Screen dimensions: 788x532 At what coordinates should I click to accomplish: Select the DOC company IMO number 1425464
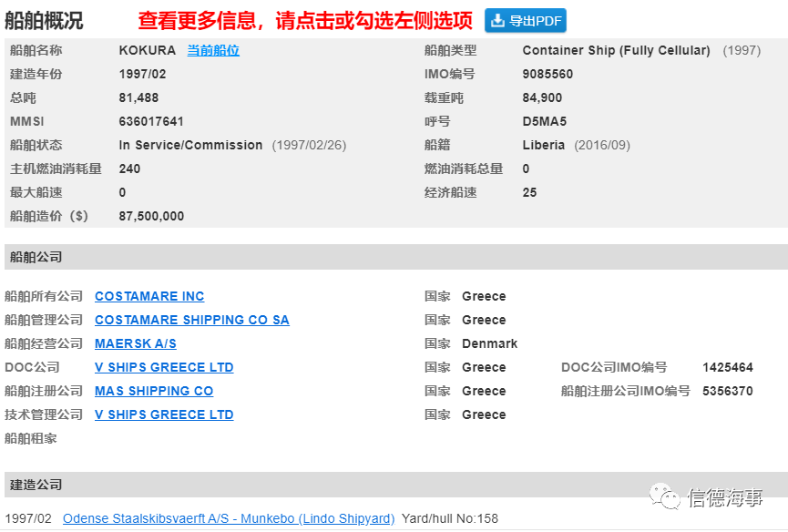coord(728,367)
